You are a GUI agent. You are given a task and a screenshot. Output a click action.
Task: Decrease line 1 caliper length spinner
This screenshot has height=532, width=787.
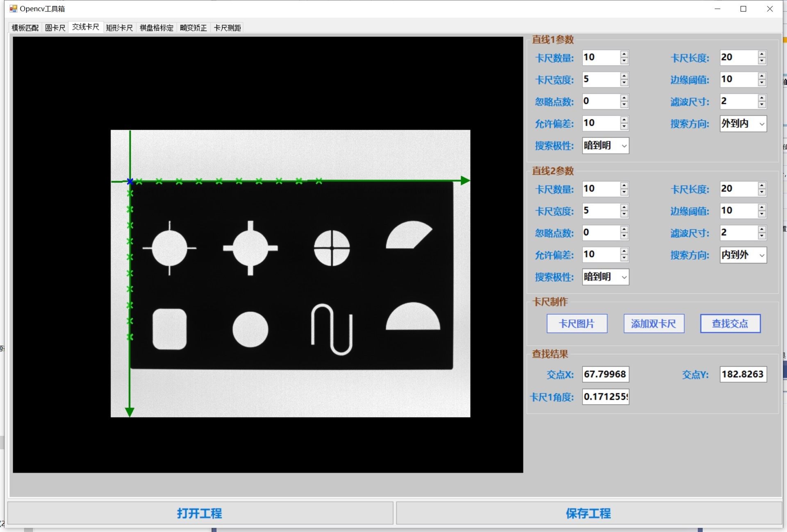pos(762,61)
